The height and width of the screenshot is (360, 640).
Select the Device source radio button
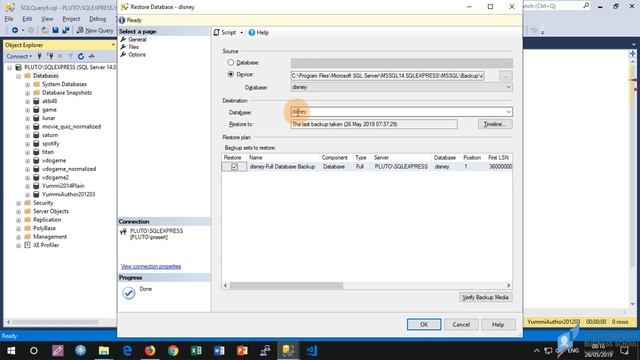[231, 74]
